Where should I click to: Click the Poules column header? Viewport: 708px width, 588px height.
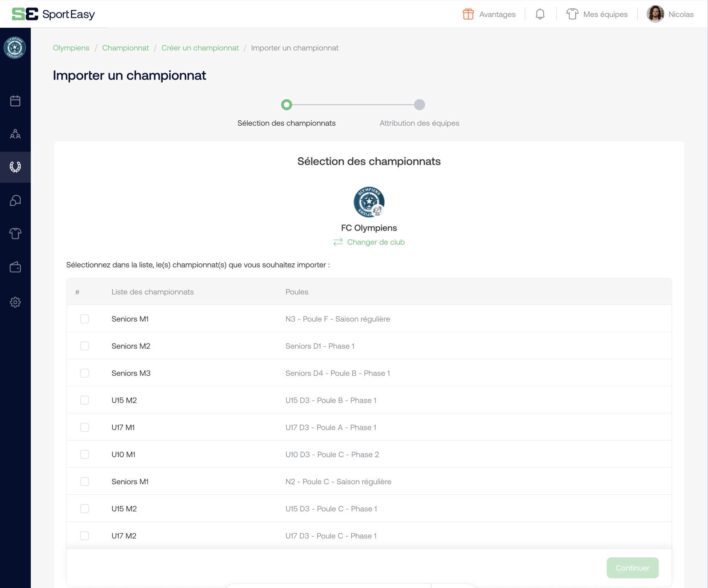point(297,292)
